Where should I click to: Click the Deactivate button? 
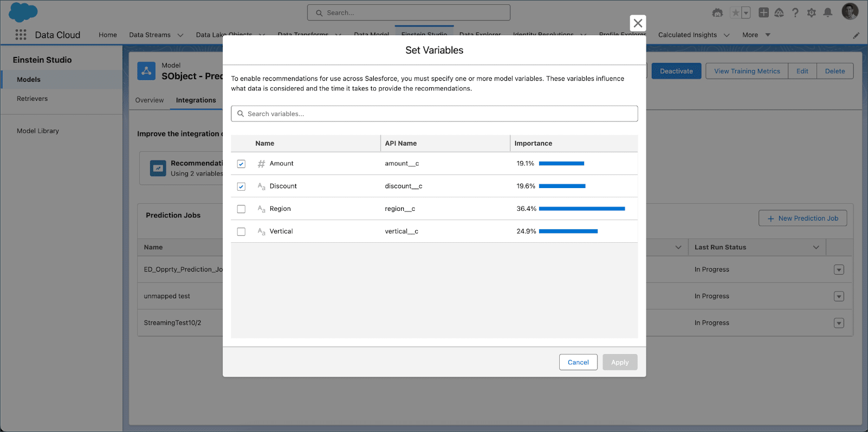coord(676,71)
